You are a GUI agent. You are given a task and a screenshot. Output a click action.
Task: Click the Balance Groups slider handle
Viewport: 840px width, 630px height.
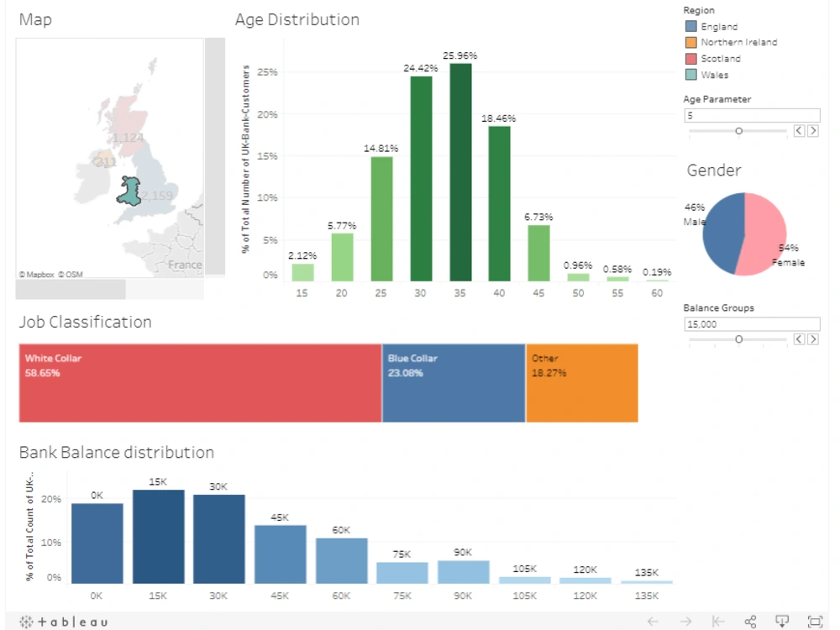point(739,339)
